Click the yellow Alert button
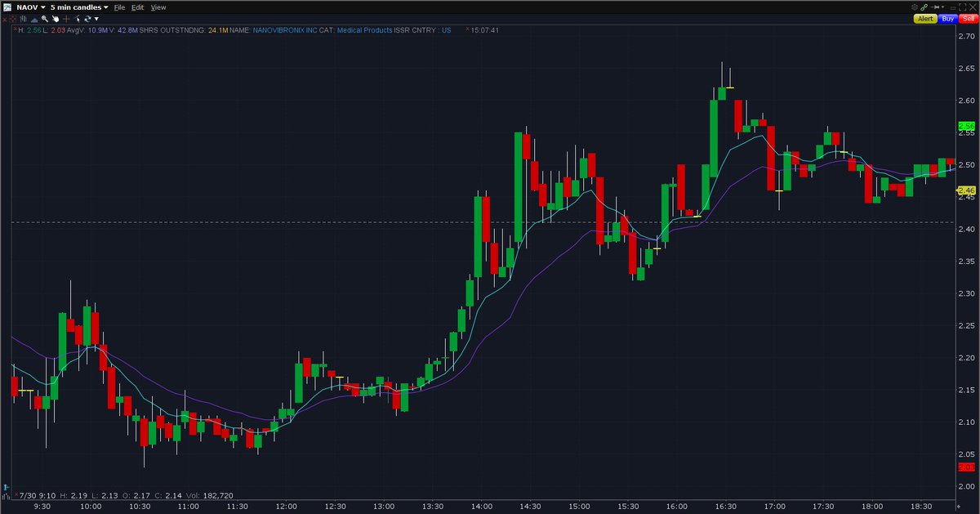980x514 pixels. tap(925, 19)
